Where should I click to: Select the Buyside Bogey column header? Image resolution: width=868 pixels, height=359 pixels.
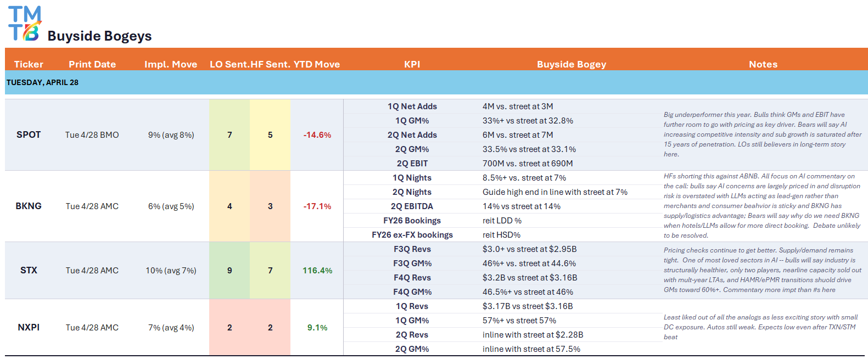pyautogui.click(x=572, y=64)
